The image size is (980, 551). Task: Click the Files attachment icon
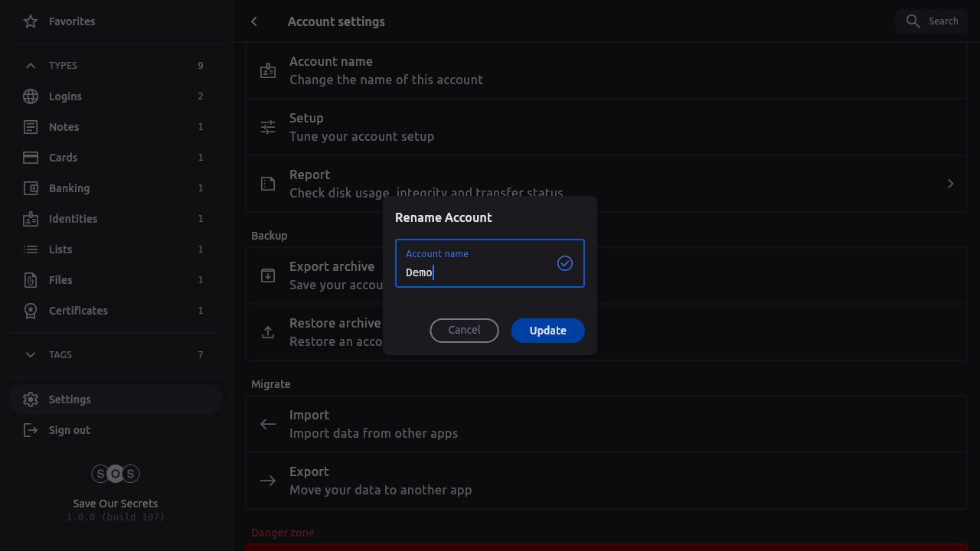[31, 280]
